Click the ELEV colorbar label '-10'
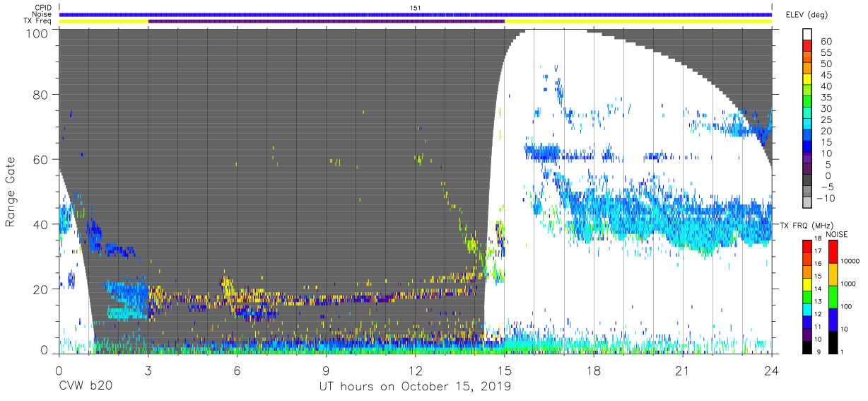The width and height of the screenshot is (868, 401). pyautogui.click(x=826, y=199)
